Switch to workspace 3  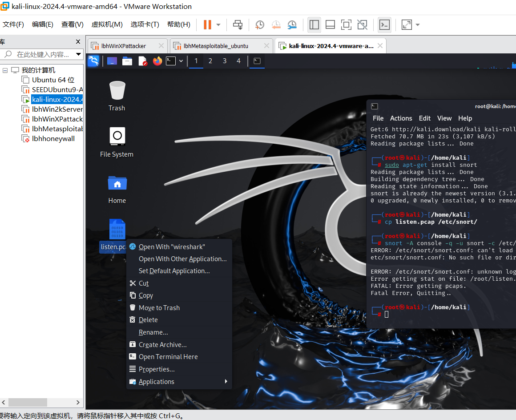(x=225, y=61)
